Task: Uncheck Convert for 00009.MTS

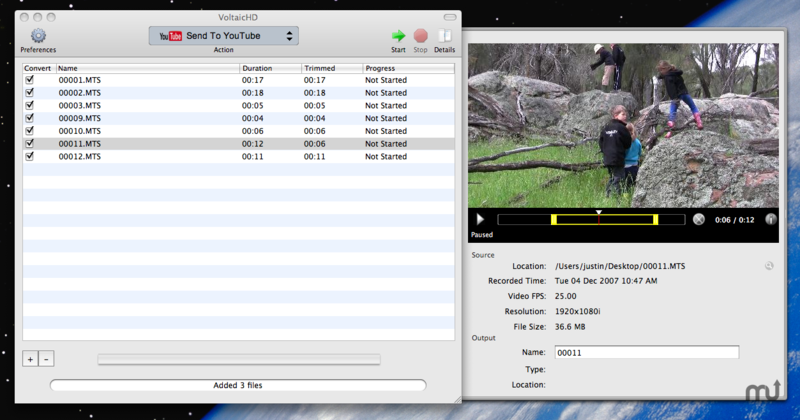Action: pyautogui.click(x=30, y=118)
